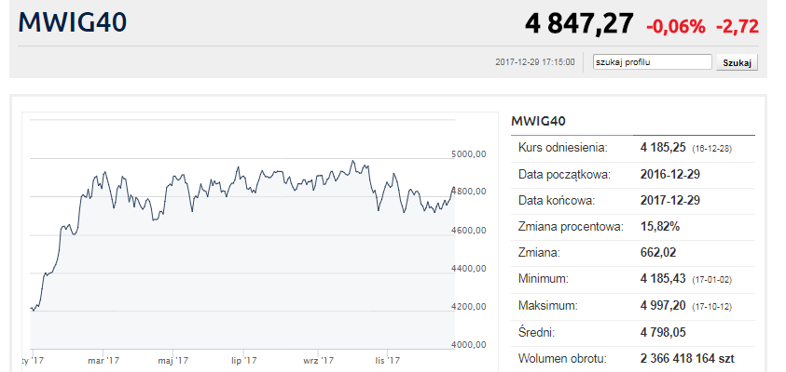Click the -0,06% percentage change
Image resolution: width=786 pixels, height=372 pixels.
[x=676, y=26]
